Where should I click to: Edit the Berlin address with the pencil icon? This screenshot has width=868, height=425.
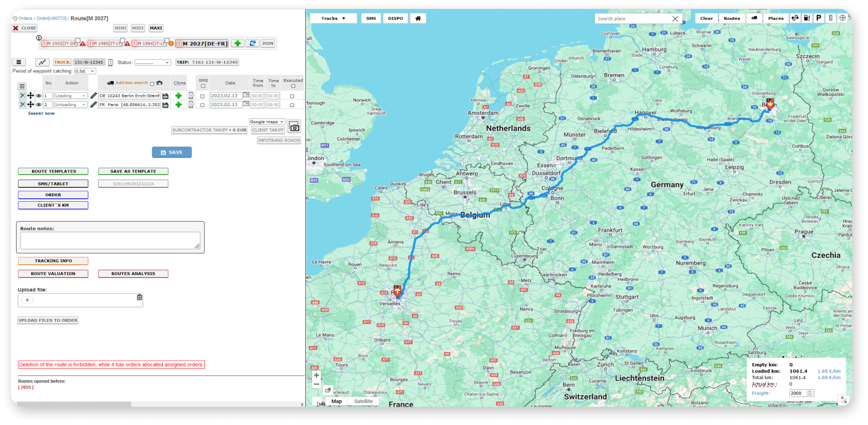(x=93, y=96)
